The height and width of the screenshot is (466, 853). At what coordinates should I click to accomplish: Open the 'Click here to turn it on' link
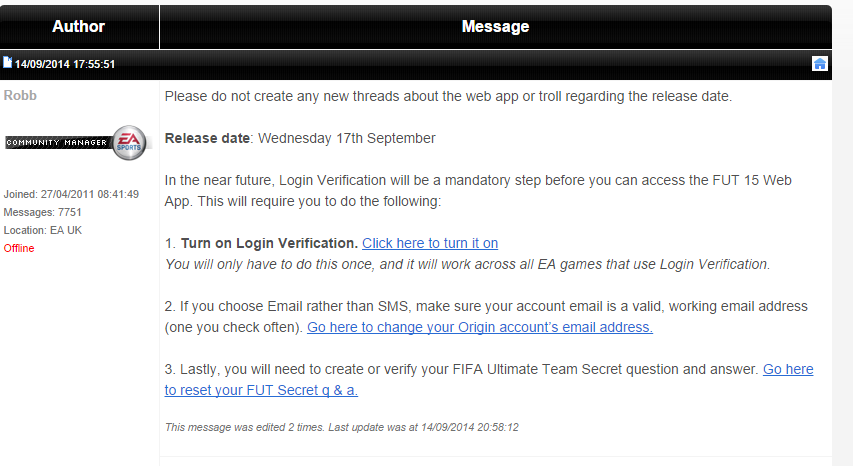pyautogui.click(x=430, y=243)
